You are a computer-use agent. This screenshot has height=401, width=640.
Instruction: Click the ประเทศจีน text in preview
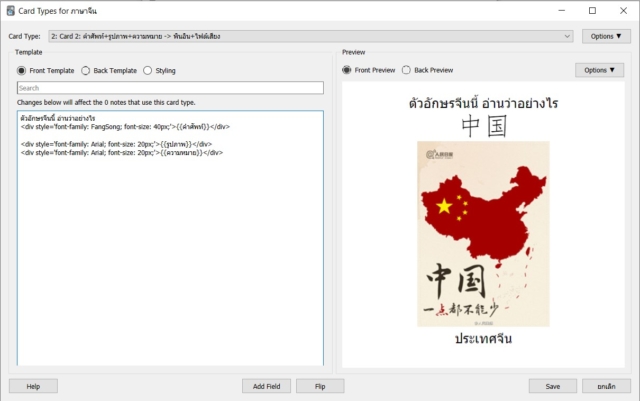483,339
